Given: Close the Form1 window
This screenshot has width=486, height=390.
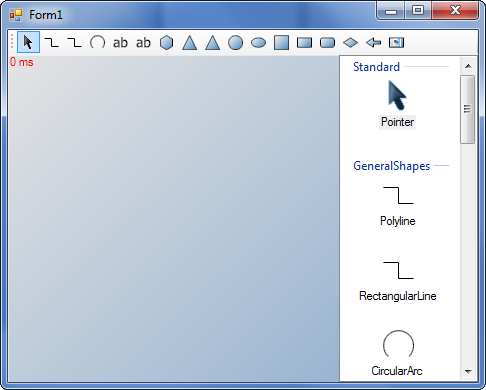Looking at the screenshot, I should click(455, 11).
